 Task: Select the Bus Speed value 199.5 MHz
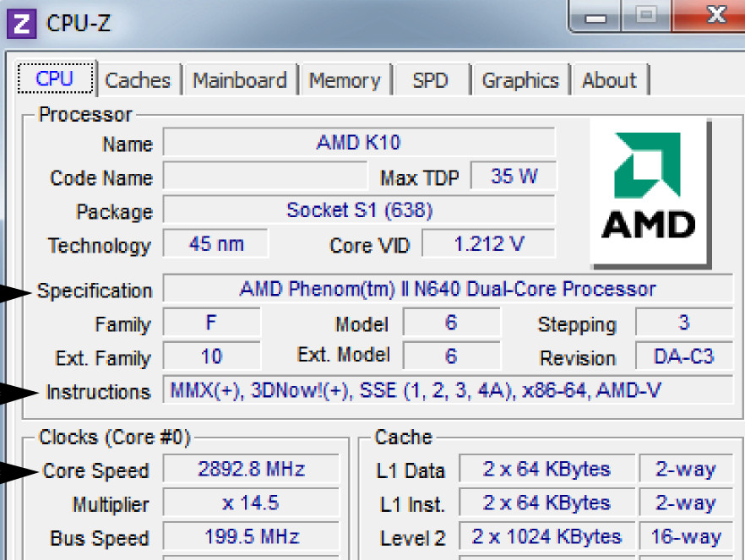251,537
